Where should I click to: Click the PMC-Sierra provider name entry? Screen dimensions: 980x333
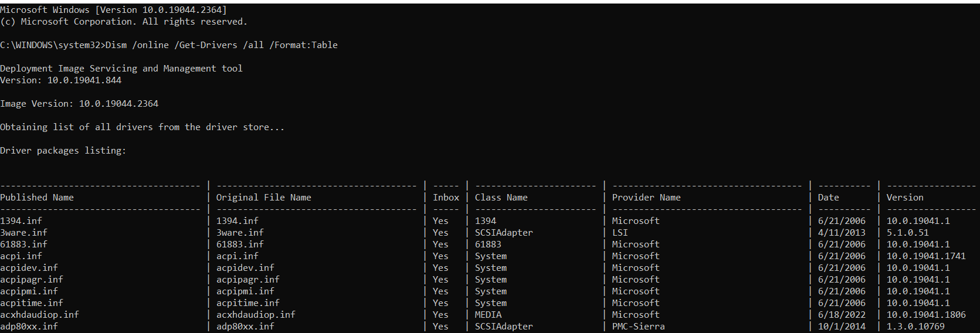(x=638, y=327)
